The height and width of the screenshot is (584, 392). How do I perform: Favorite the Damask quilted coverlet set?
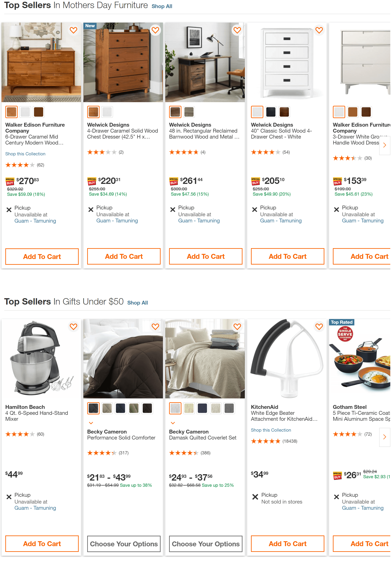[x=237, y=327]
